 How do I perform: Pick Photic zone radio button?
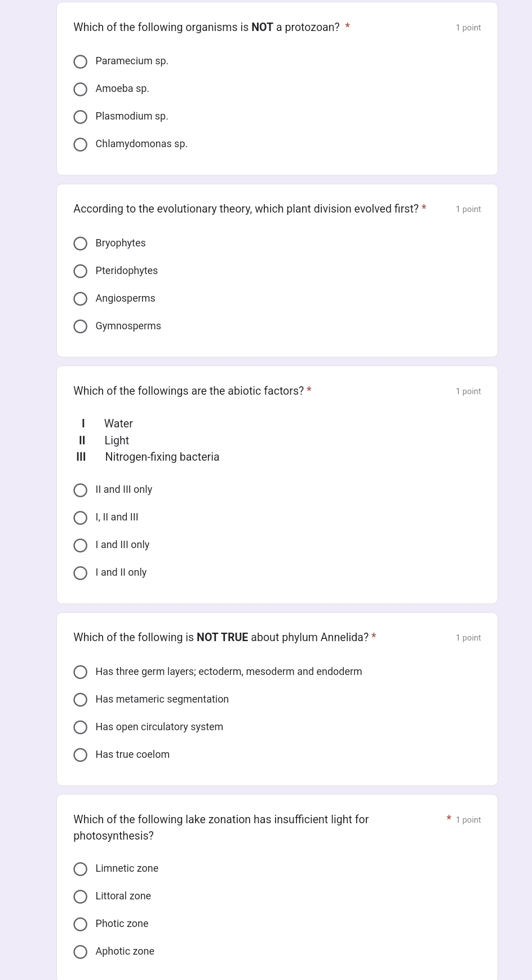click(81, 924)
